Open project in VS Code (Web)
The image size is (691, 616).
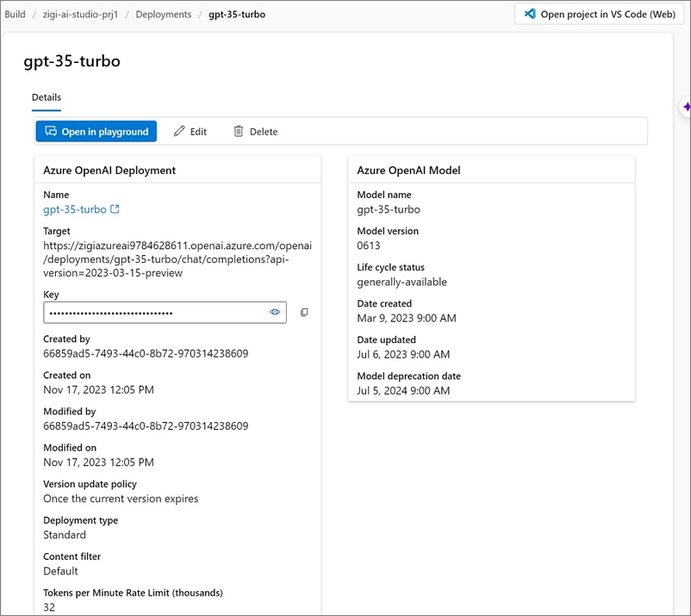coord(600,14)
